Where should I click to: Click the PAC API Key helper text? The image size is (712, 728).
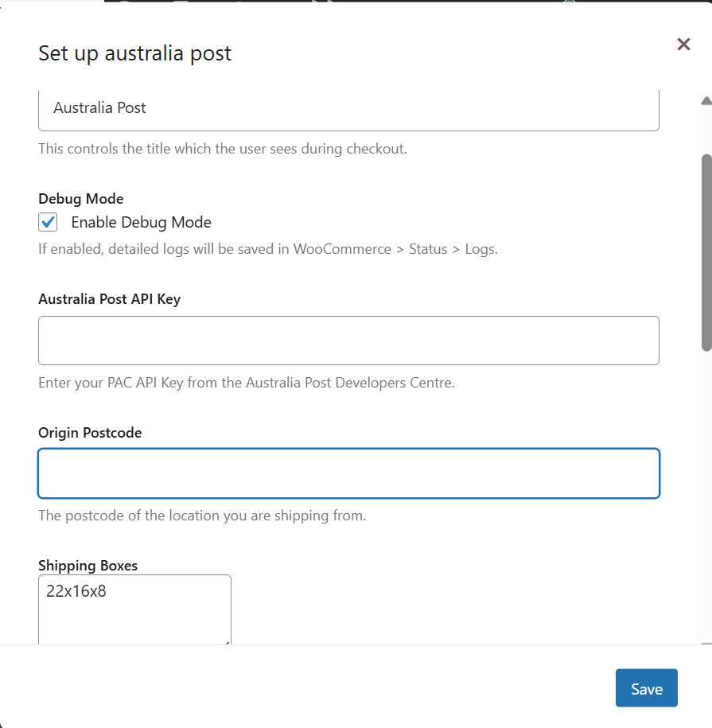[246, 382]
